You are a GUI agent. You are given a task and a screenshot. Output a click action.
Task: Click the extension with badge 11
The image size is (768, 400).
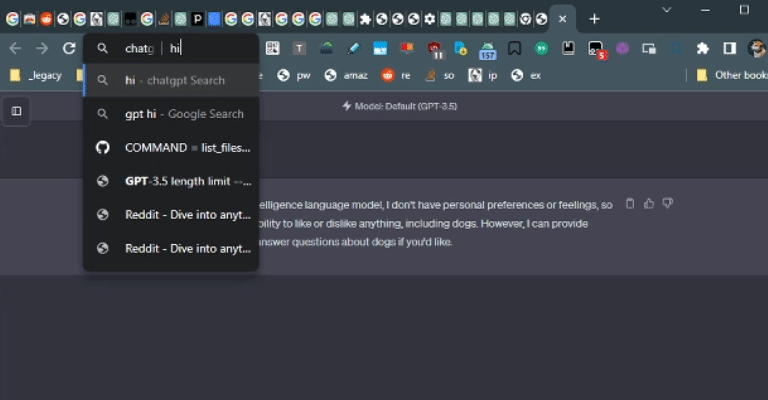coord(434,49)
